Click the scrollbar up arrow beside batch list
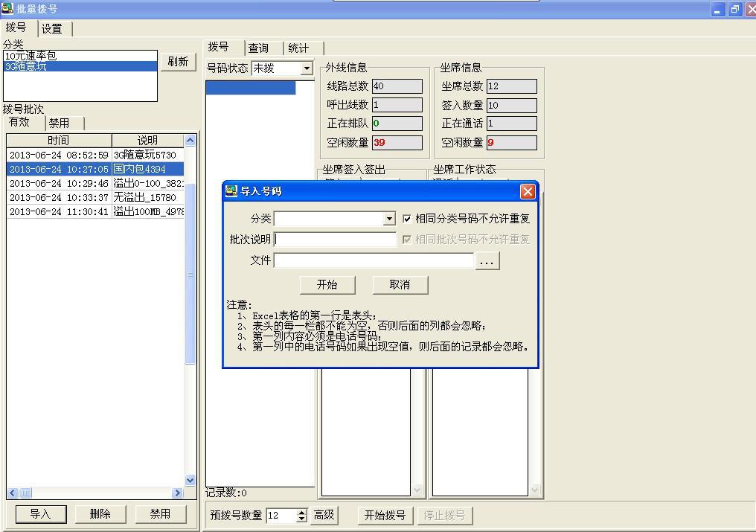 (x=189, y=141)
